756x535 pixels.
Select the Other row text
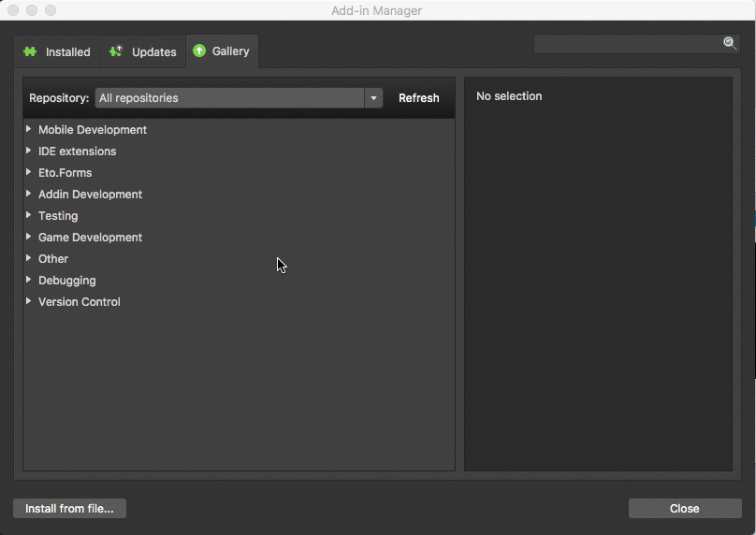[x=53, y=259]
